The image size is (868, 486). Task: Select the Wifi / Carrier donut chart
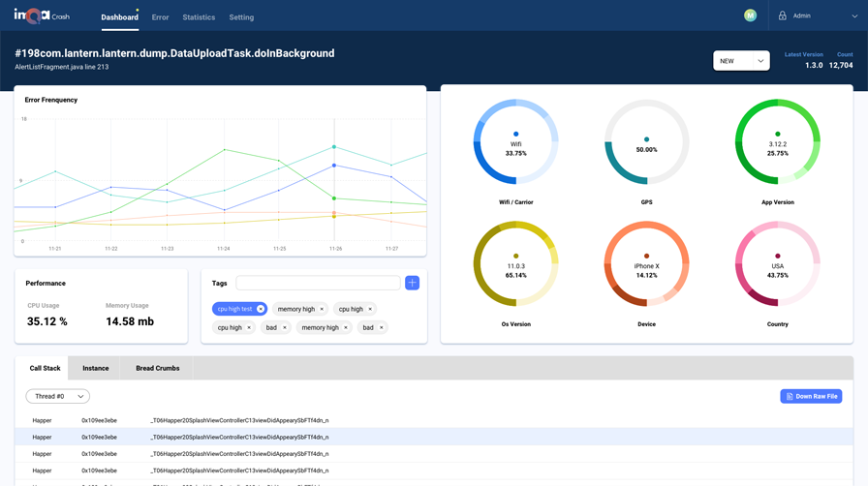point(516,142)
